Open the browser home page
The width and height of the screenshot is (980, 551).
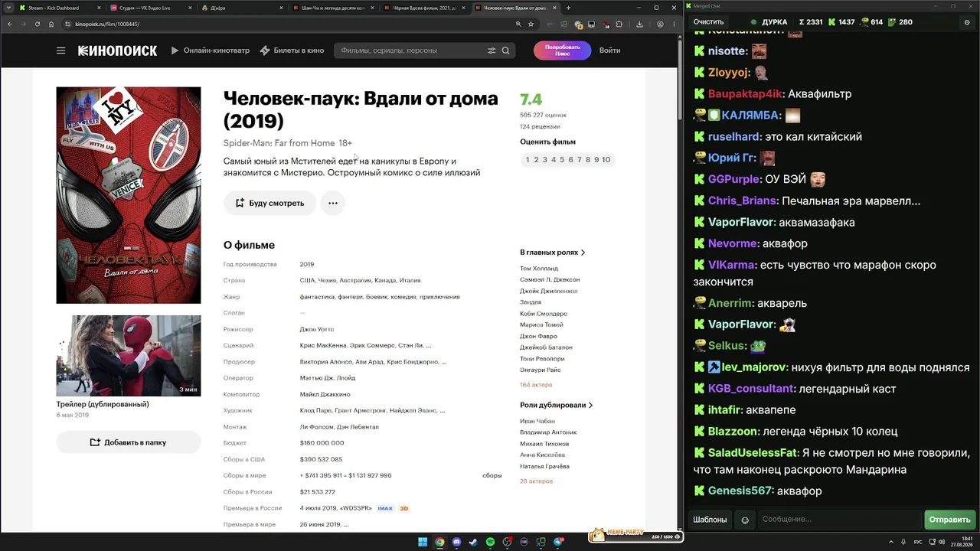coord(51,24)
